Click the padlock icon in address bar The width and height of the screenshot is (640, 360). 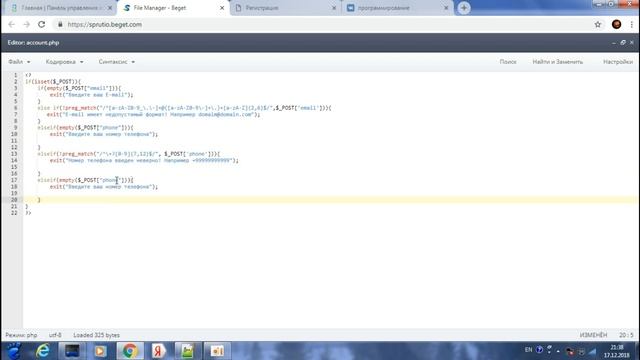tap(60, 24)
